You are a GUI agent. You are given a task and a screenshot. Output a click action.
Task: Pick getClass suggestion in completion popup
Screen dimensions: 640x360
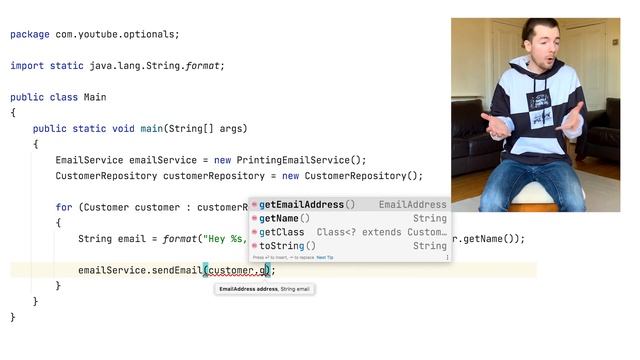point(350,232)
